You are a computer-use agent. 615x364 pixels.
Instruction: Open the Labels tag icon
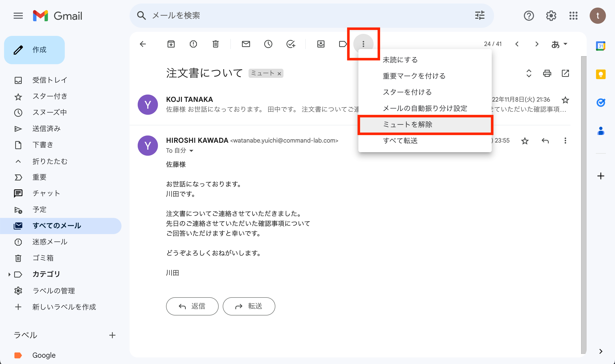pos(343,44)
